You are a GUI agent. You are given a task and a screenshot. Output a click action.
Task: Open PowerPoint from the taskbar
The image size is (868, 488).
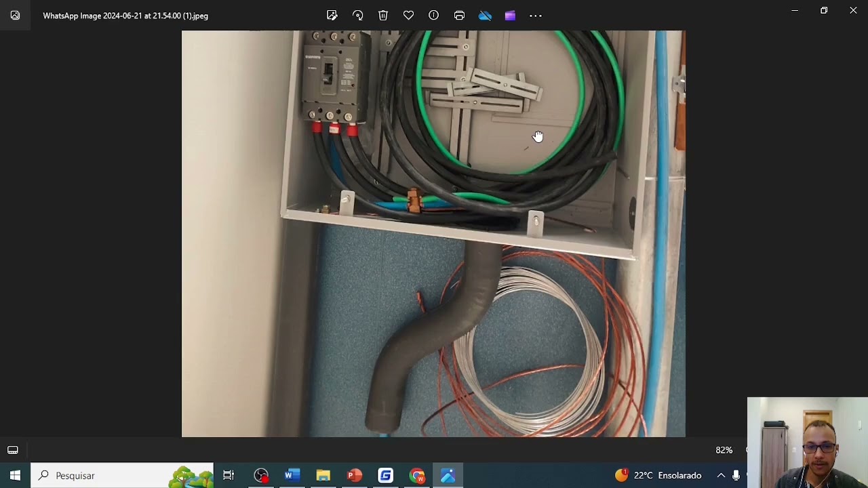coord(355,475)
